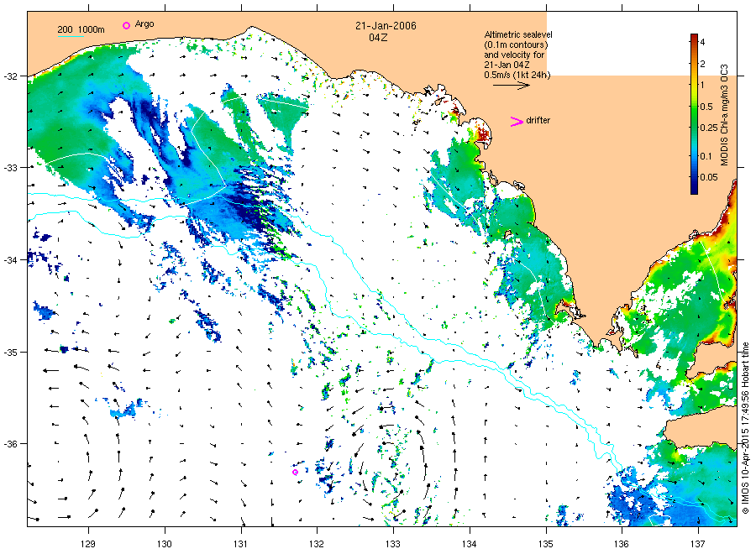
Task: Click latitude axis label -36
Action: (x=10, y=444)
